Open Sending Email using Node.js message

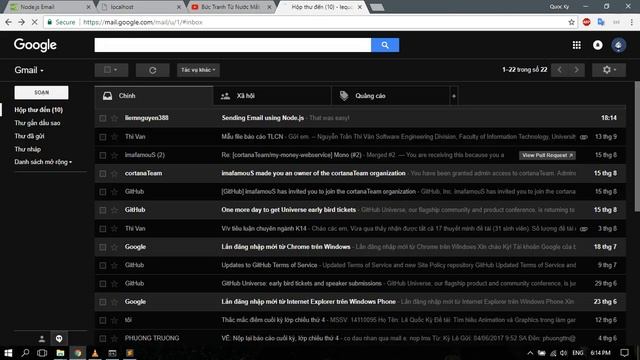(360, 118)
